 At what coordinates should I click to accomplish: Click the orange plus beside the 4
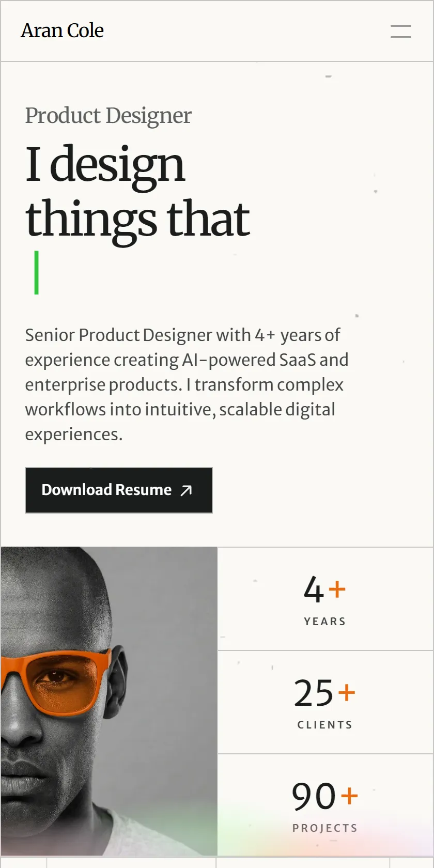(x=337, y=589)
